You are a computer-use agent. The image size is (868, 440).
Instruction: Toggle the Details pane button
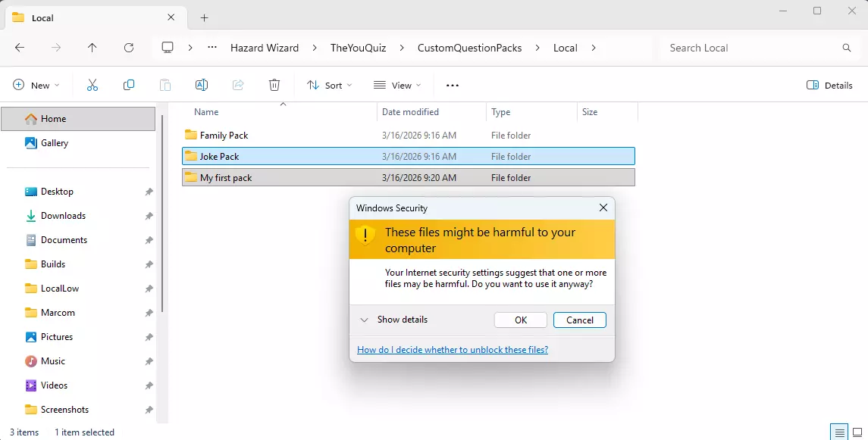tap(829, 86)
